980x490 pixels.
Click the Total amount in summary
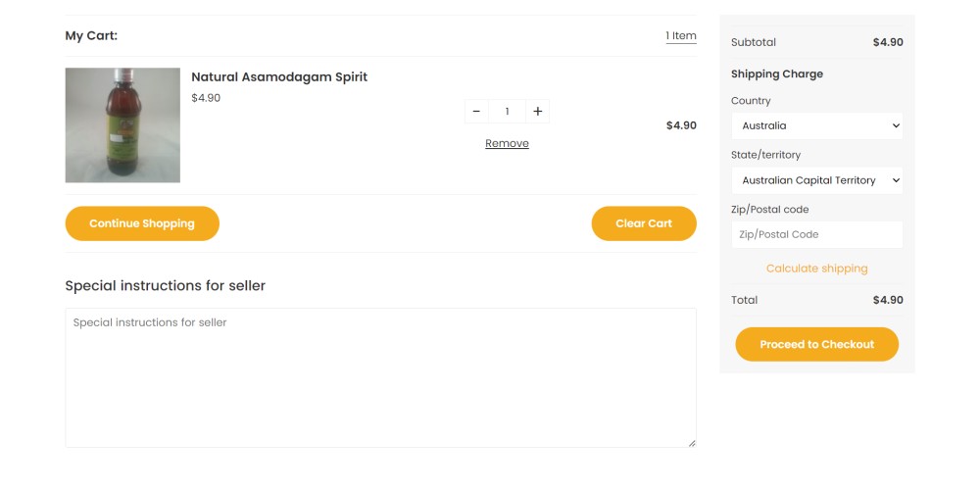888,300
